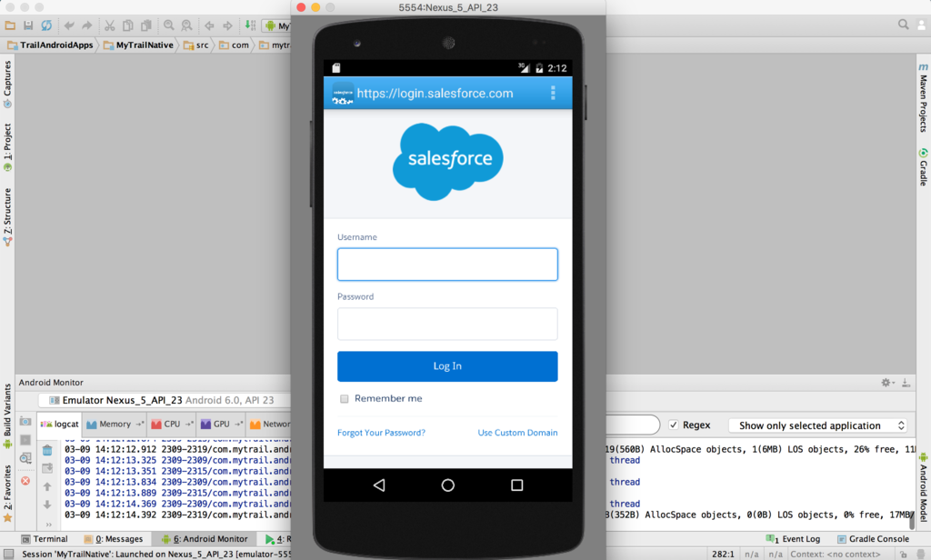The width and height of the screenshot is (931, 560).
Task: Take a screenshot with the camera icon
Action: pos(25,421)
